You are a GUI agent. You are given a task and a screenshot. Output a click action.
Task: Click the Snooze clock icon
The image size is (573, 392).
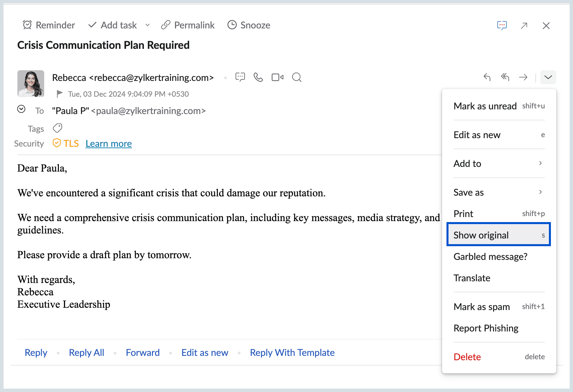click(232, 25)
